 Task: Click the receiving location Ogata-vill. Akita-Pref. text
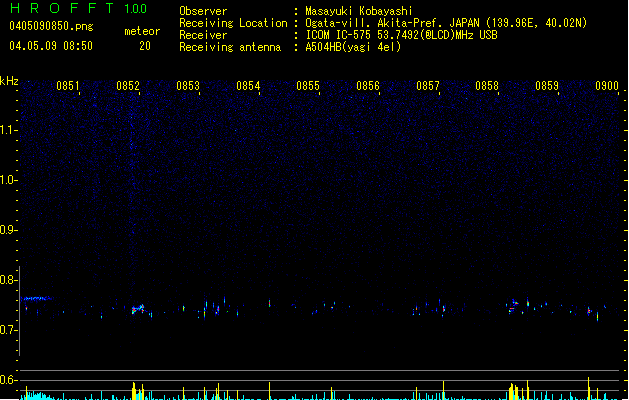click(446, 23)
